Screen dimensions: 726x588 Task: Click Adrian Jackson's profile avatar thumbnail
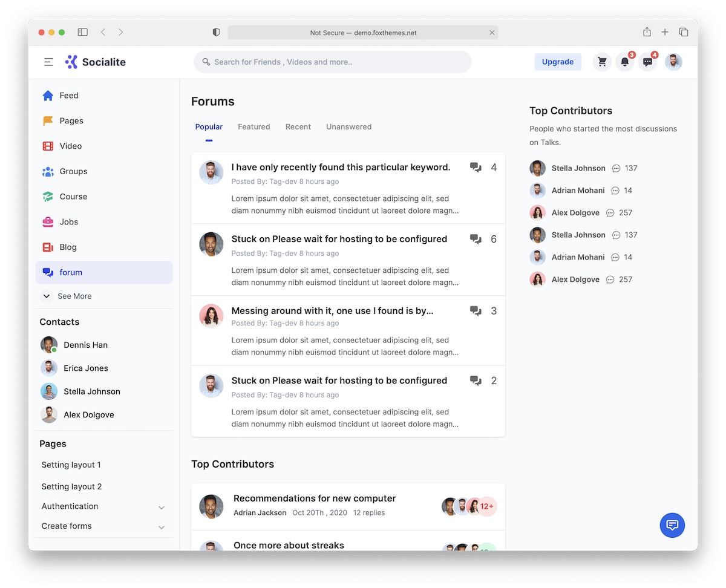[x=211, y=506]
